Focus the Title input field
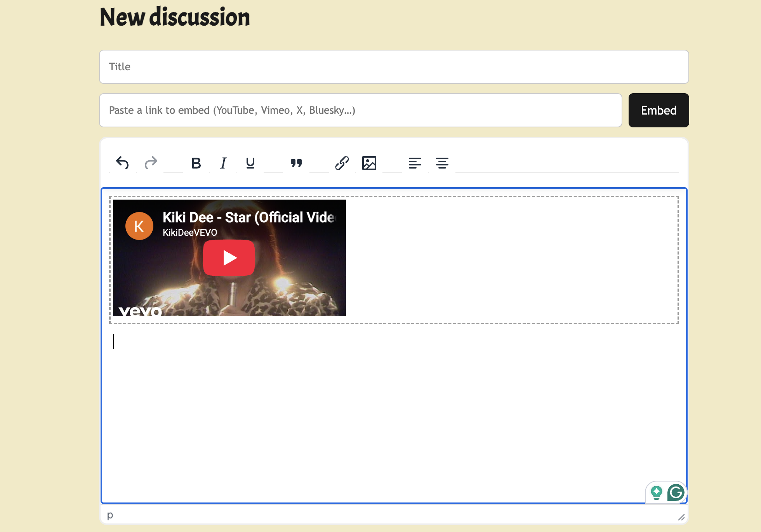The width and height of the screenshot is (761, 532). point(394,67)
